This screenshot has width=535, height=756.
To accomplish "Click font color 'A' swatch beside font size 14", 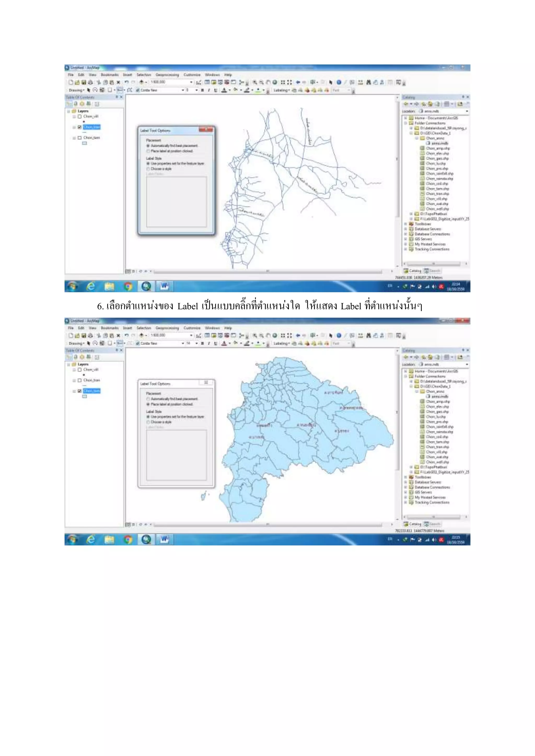I will (x=224, y=343).
